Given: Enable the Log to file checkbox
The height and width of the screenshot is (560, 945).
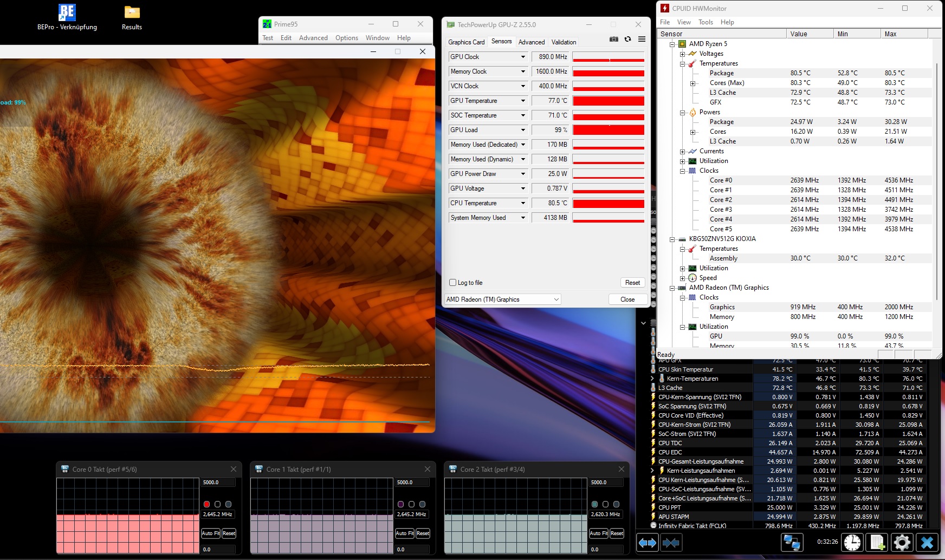Looking at the screenshot, I should [453, 283].
